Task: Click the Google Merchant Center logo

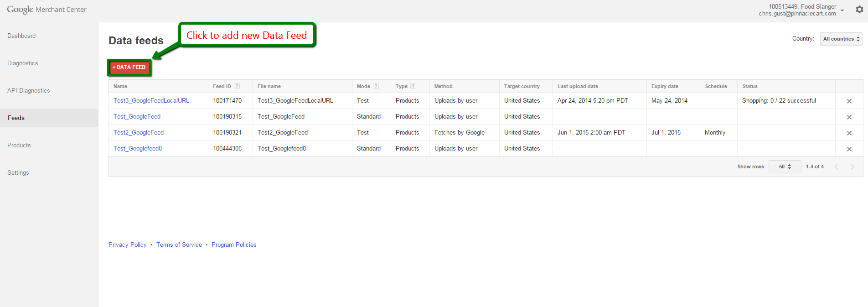Action: coord(46,10)
